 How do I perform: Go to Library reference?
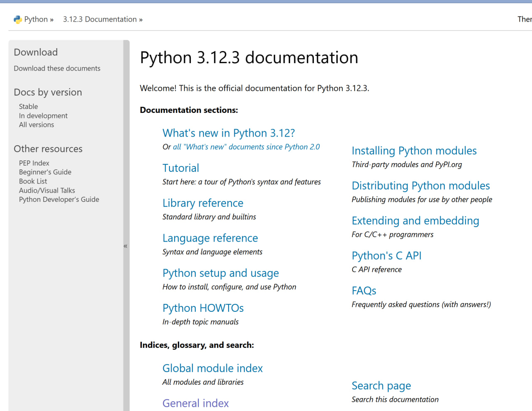(x=203, y=203)
